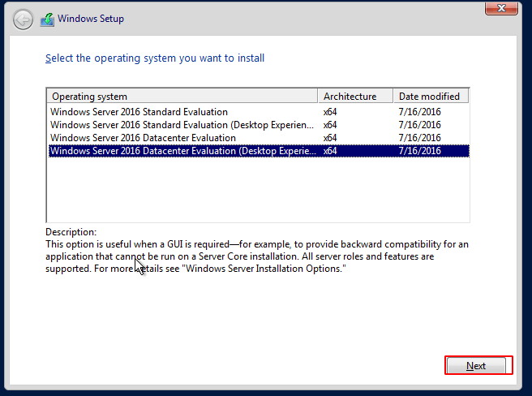The height and width of the screenshot is (396, 532).
Task: Click divider between Architecture and Date modified headers
Action: click(x=393, y=97)
